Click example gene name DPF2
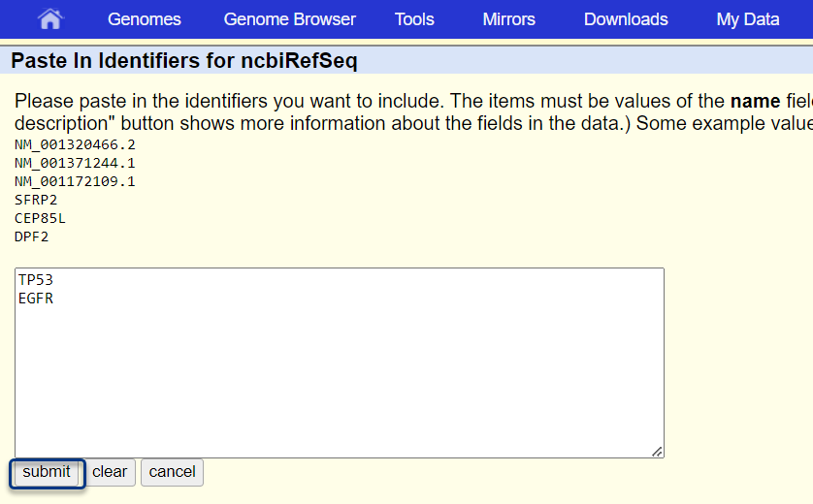813x504 pixels. [x=31, y=236]
